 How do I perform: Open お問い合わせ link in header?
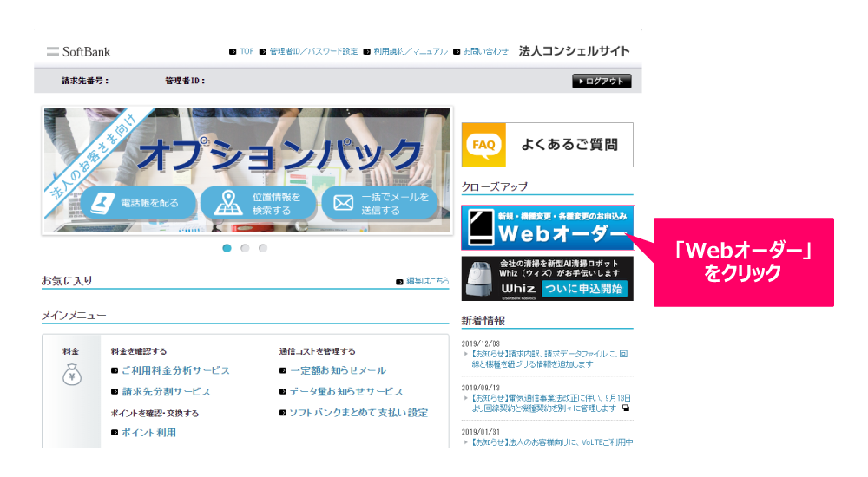tap(485, 51)
